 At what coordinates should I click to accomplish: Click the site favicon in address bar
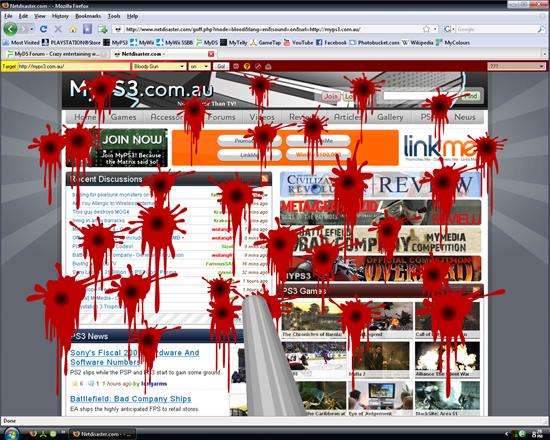point(118,29)
